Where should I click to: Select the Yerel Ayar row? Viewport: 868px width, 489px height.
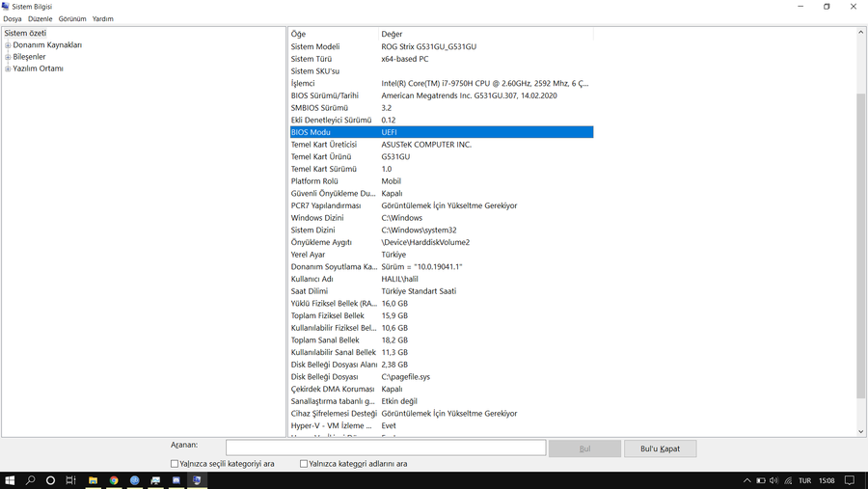pos(441,255)
